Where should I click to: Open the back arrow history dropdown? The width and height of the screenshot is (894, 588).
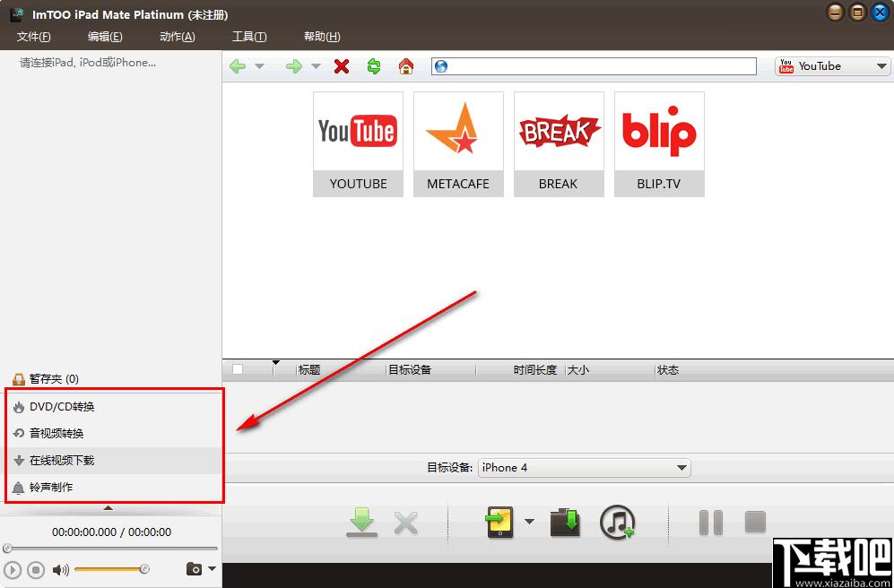pyautogui.click(x=259, y=66)
